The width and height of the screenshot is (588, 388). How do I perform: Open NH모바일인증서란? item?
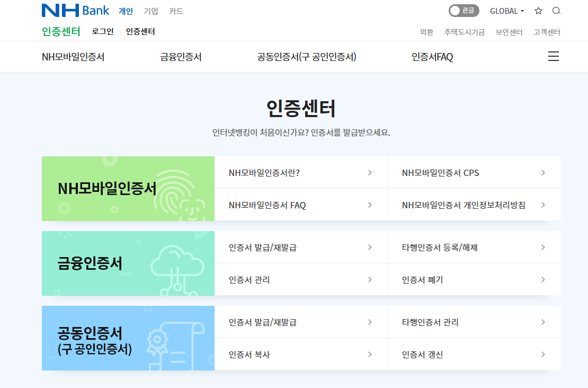(301, 173)
